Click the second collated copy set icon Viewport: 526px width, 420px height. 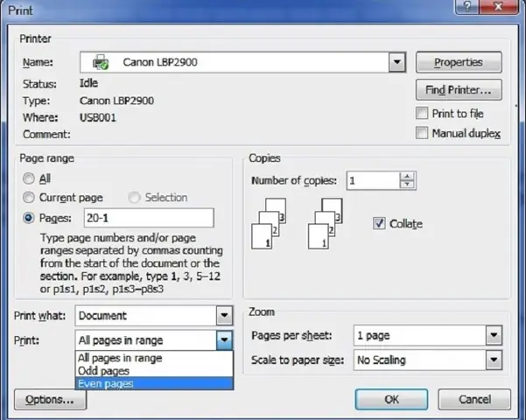pos(325,223)
